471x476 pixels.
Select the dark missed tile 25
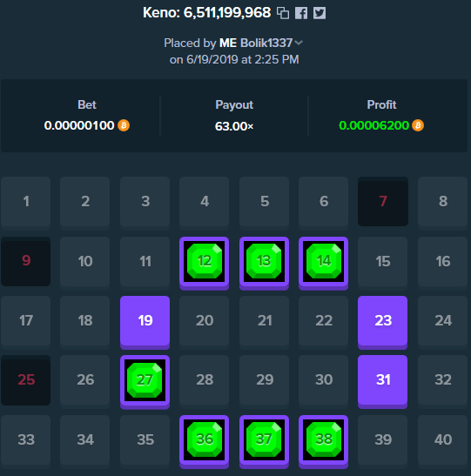coord(26,380)
